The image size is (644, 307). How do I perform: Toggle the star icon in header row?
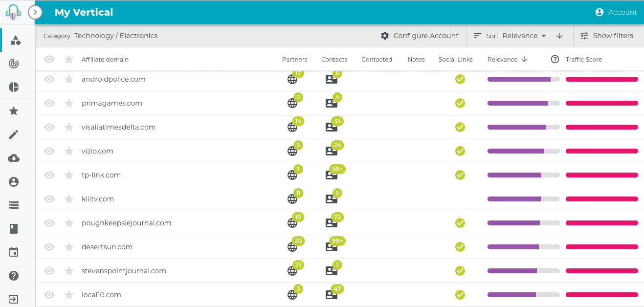click(x=69, y=59)
